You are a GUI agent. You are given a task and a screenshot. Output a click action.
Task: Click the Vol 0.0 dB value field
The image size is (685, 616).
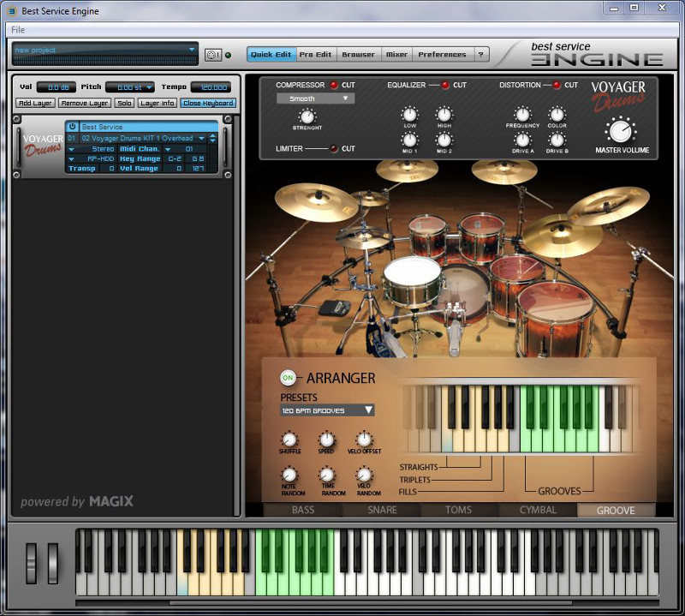(57, 87)
